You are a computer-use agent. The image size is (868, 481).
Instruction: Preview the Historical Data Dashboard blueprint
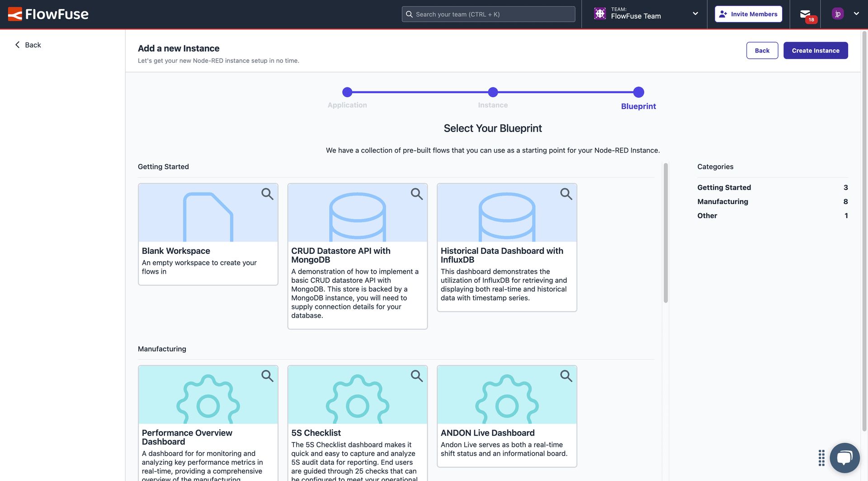(x=566, y=194)
